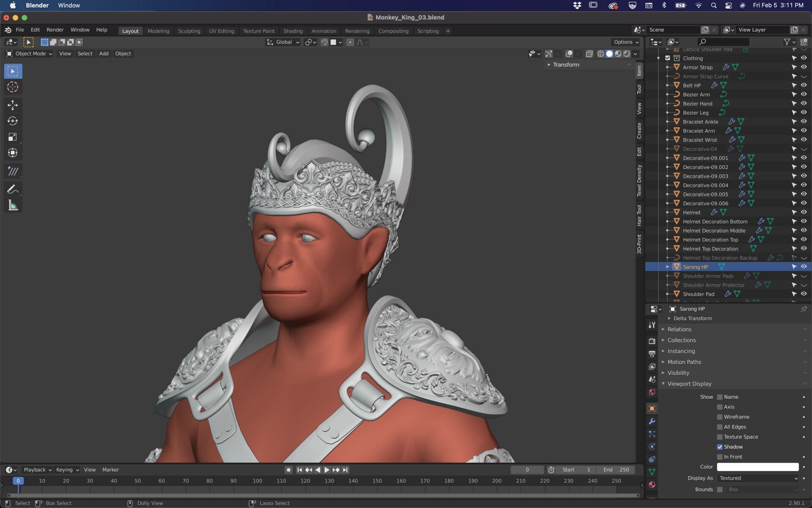This screenshot has height=508, width=812.
Task: Open the Display As dropdown
Action: click(x=757, y=478)
